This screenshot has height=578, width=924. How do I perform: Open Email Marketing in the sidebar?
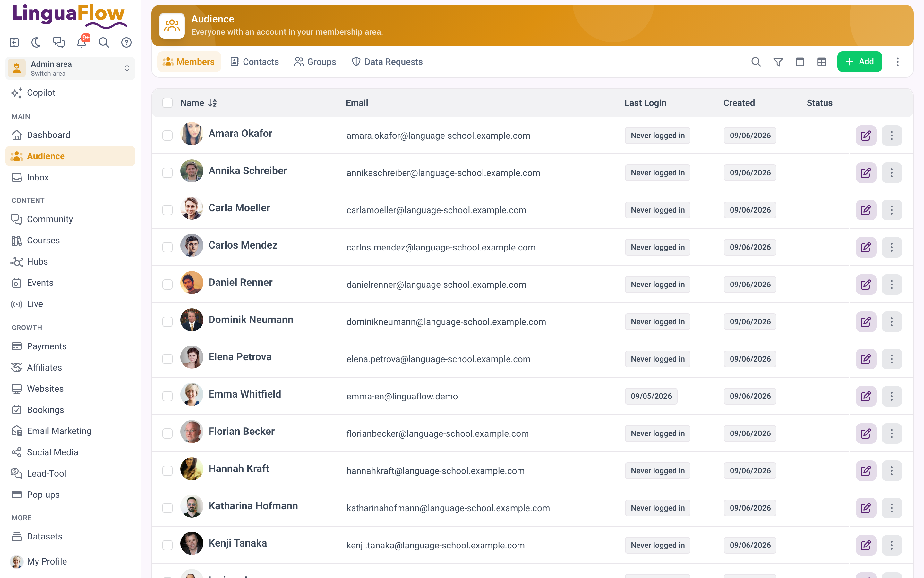coord(70,431)
